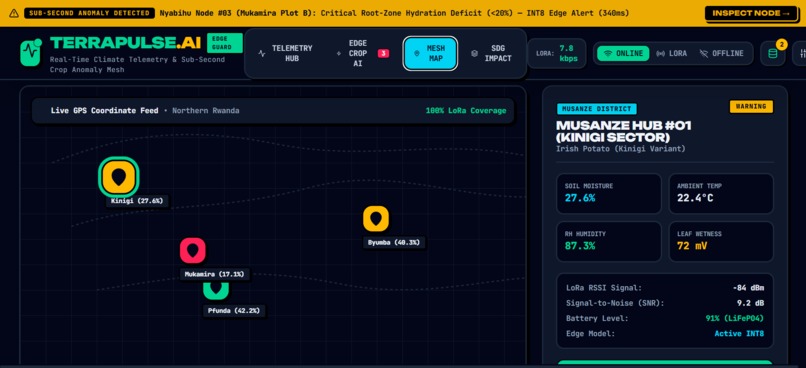Click the Edge Guard badge
The height and width of the screenshot is (368, 806).
[225, 43]
